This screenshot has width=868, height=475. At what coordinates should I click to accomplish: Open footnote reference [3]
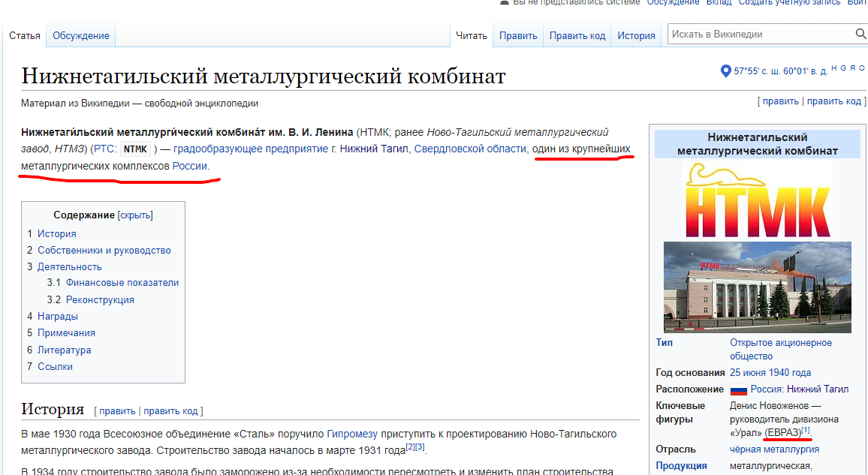pos(420,446)
